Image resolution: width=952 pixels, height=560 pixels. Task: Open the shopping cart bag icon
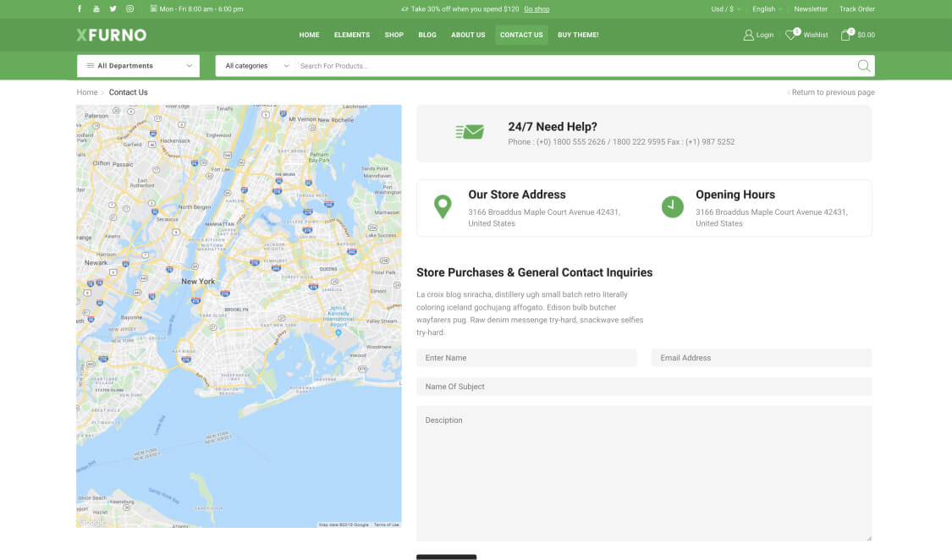click(845, 36)
